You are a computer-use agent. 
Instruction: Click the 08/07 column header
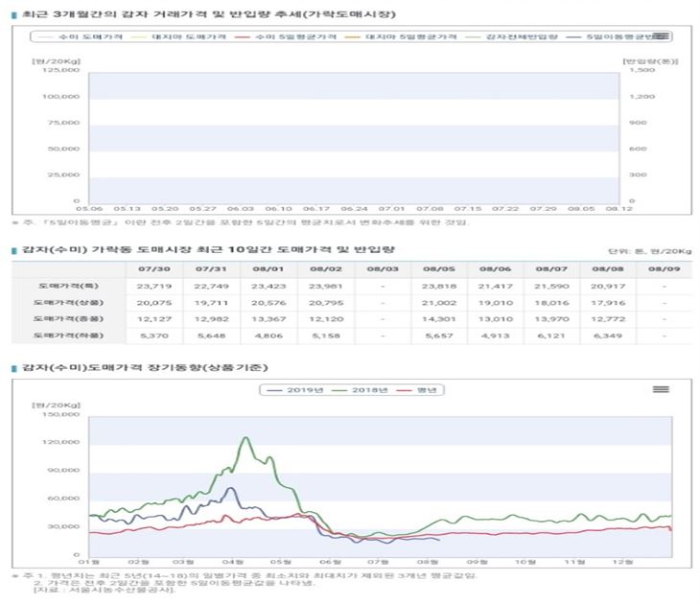coord(551,269)
